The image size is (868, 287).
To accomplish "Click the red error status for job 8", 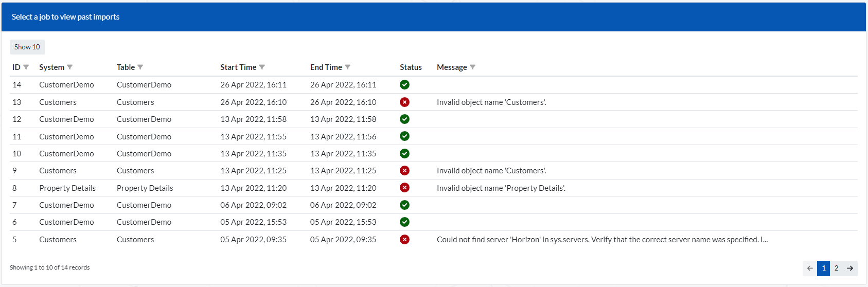I will click(405, 188).
